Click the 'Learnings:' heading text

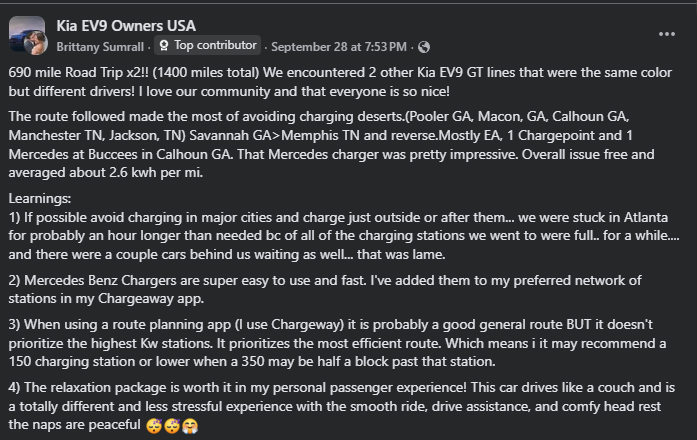click(x=40, y=200)
